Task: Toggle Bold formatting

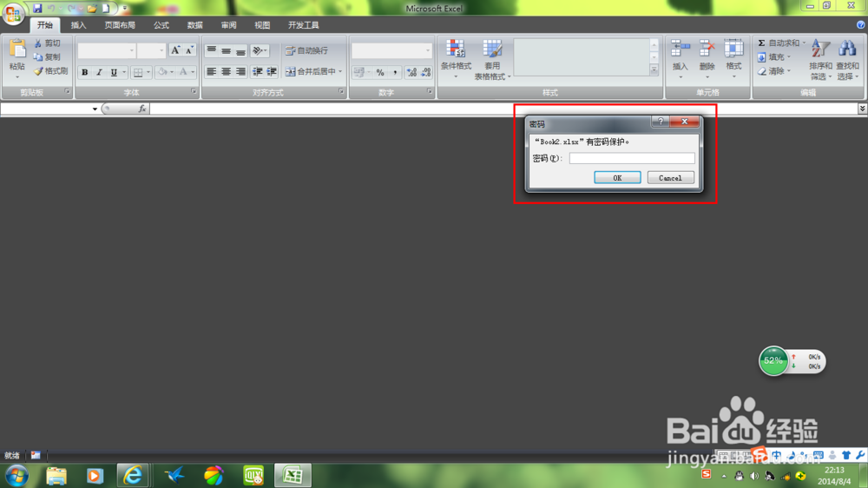Action: click(x=85, y=72)
